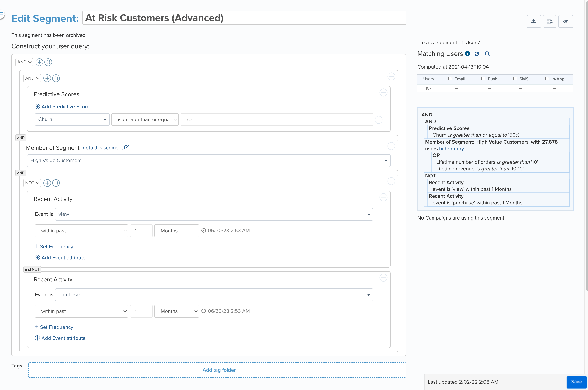Open the collapsed sidebar menu icon
Viewport: 588px width, 390px height.
click(x=2, y=15)
